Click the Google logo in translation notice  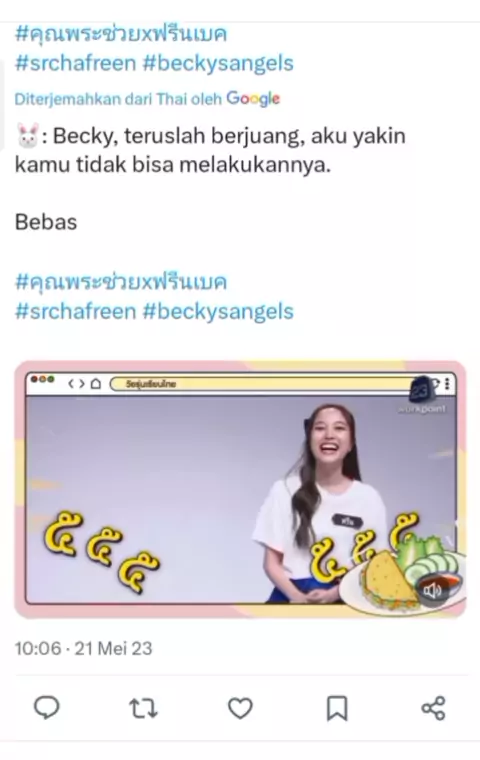[253, 99]
